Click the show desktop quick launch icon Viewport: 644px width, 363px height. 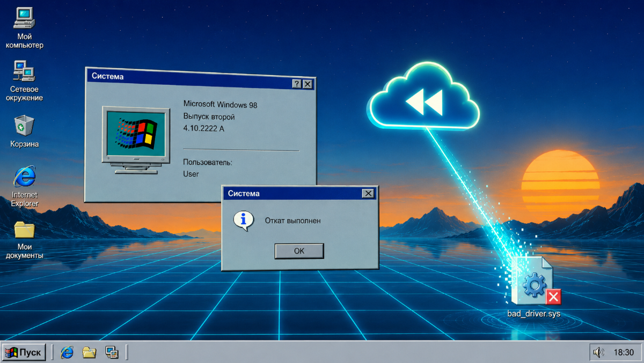112,352
